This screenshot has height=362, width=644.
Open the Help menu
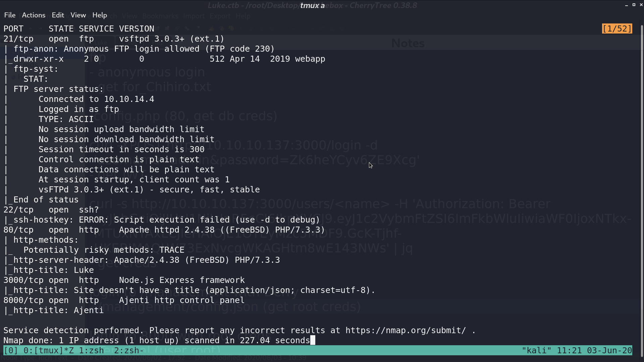click(x=100, y=15)
